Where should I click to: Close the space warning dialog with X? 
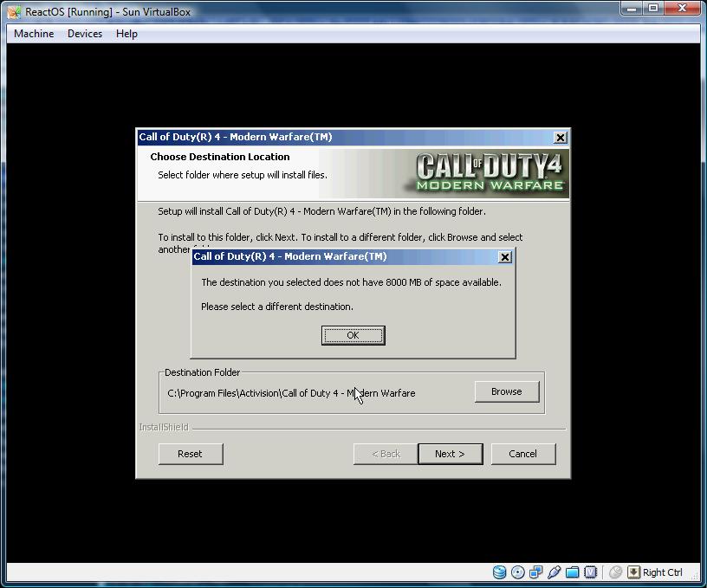[x=505, y=257]
